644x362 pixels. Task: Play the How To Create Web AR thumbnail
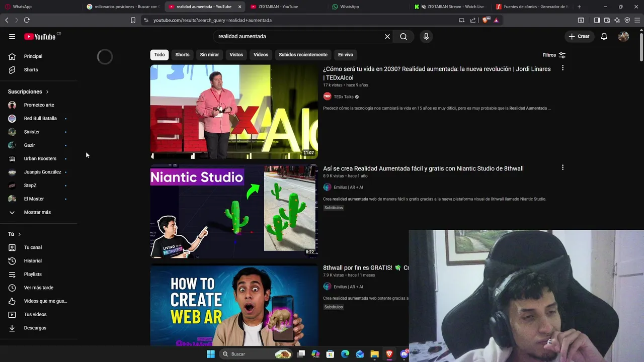(234, 305)
